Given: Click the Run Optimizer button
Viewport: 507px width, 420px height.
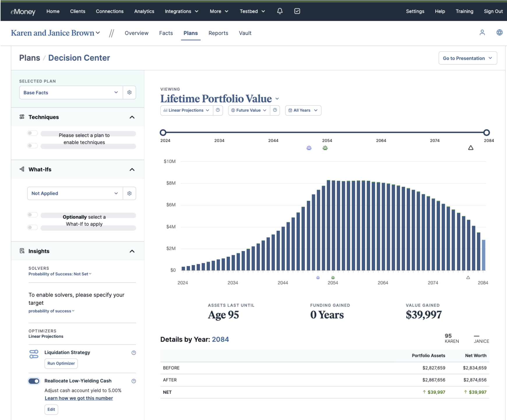Looking at the screenshot, I should coord(61,363).
